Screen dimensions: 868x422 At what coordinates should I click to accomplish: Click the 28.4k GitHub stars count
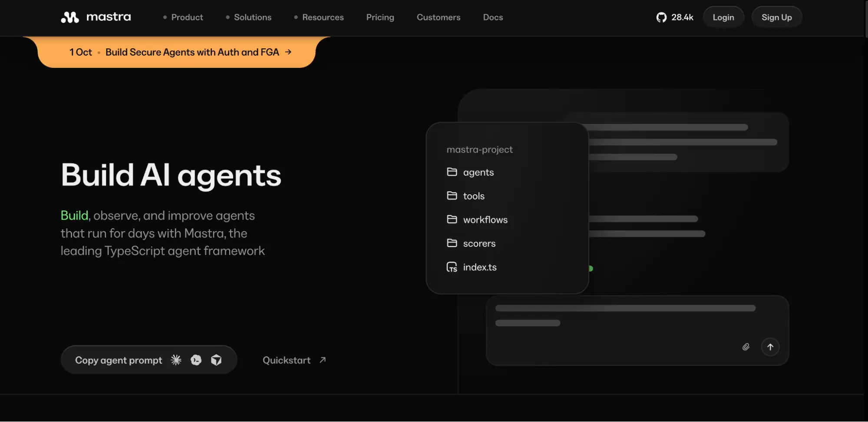(683, 17)
